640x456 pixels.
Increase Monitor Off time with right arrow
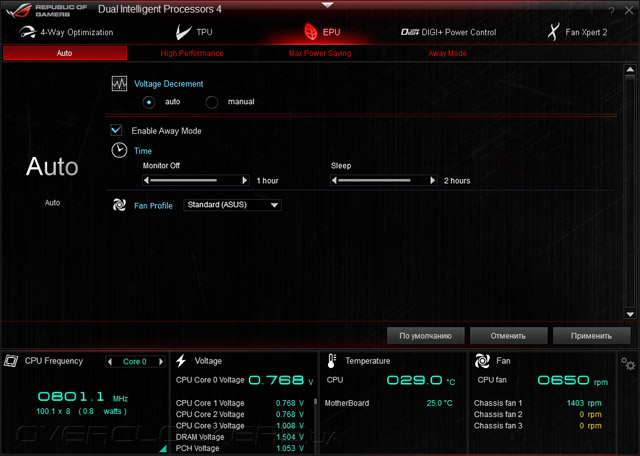point(244,180)
